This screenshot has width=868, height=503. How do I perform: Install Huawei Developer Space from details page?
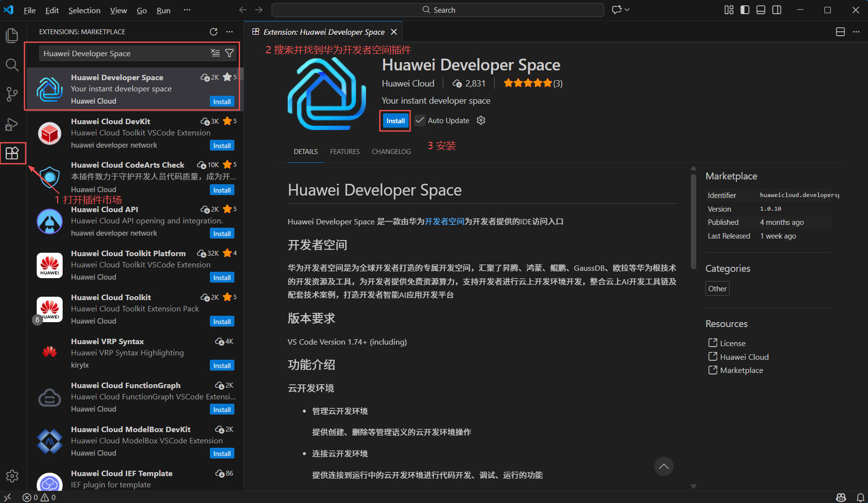[x=395, y=121]
